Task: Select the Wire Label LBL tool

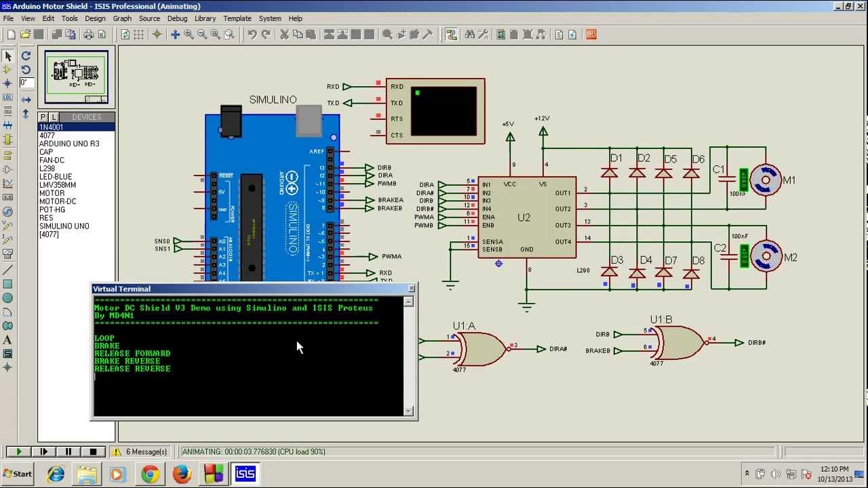Action: 8,98
